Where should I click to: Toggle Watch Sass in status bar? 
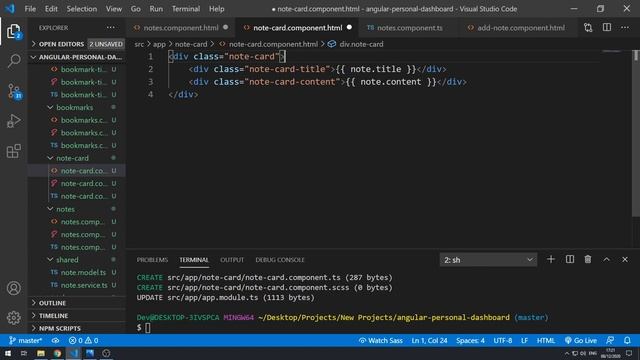pos(380,340)
